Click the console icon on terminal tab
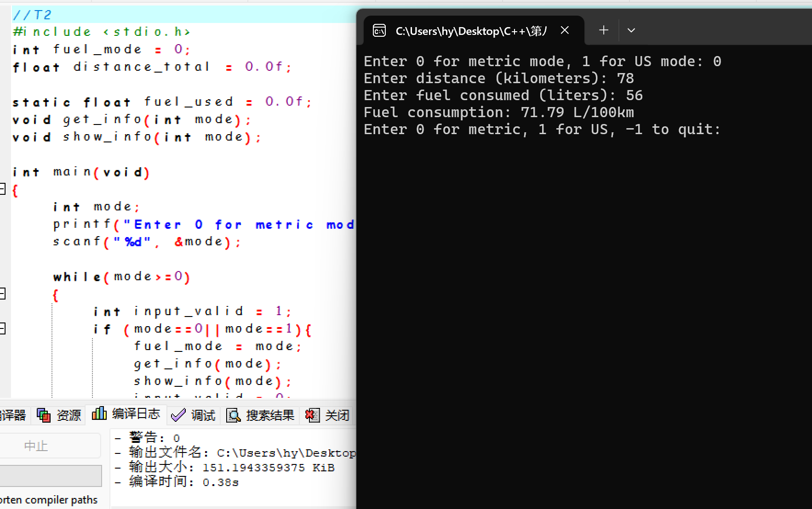Viewport: 812px width, 509px height. pos(379,31)
